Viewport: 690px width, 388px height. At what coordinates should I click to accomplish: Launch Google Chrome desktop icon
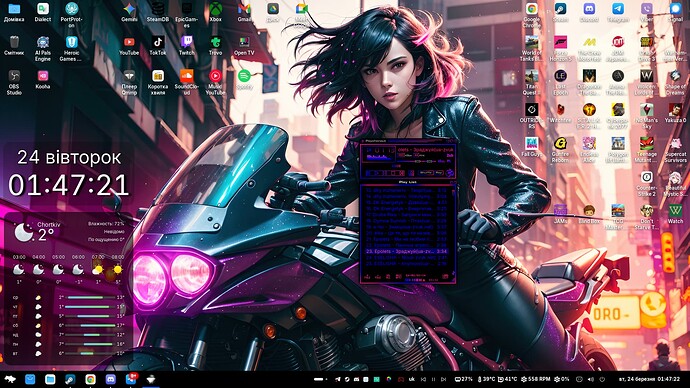click(532, 15)
